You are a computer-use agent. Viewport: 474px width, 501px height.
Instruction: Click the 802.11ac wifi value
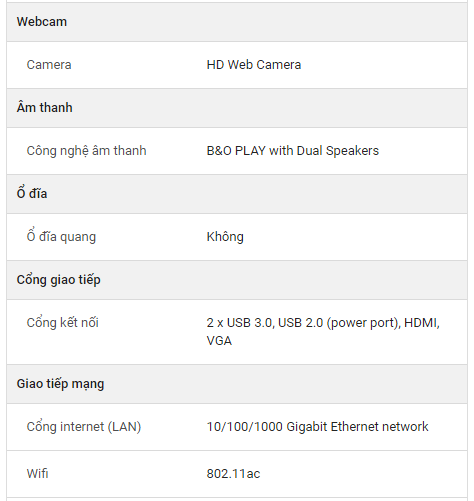[233, 474]
